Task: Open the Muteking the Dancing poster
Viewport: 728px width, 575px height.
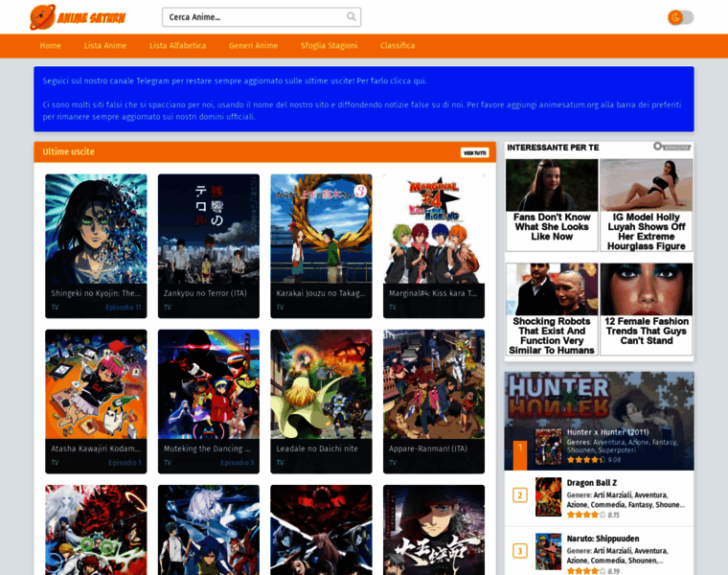Action: (x=209, y=384)
